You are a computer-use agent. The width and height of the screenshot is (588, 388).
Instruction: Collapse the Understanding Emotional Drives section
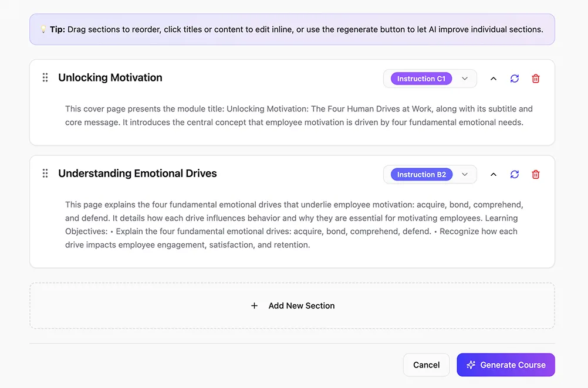[x=494, y=175]
